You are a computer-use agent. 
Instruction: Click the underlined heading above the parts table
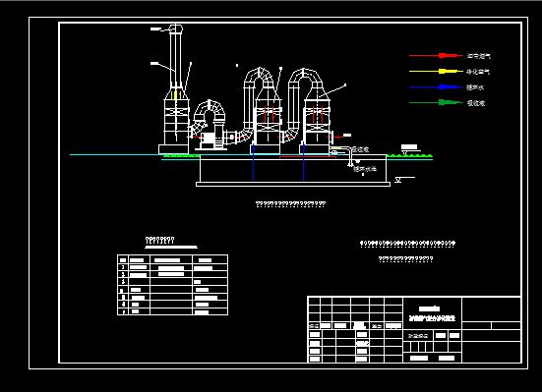click(x=159, y=240)
